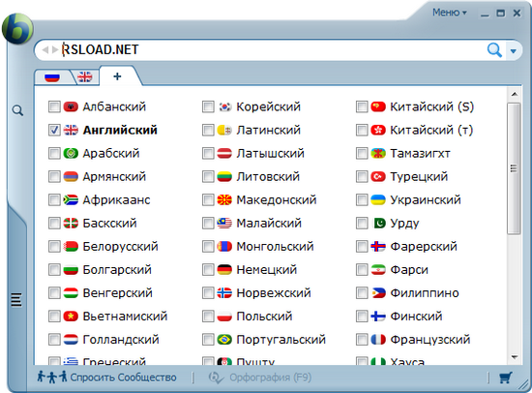Click the RSLOAD.NET search input field

[273, 50]
